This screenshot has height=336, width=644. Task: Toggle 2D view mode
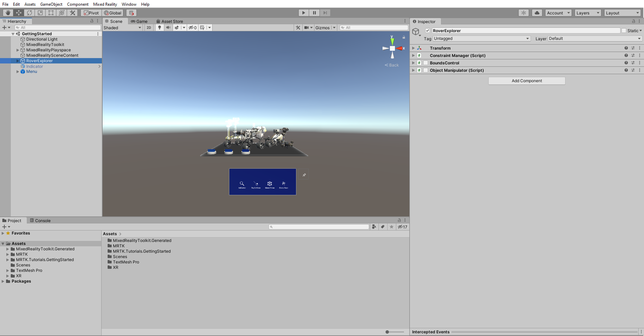(x=149, y=28)
